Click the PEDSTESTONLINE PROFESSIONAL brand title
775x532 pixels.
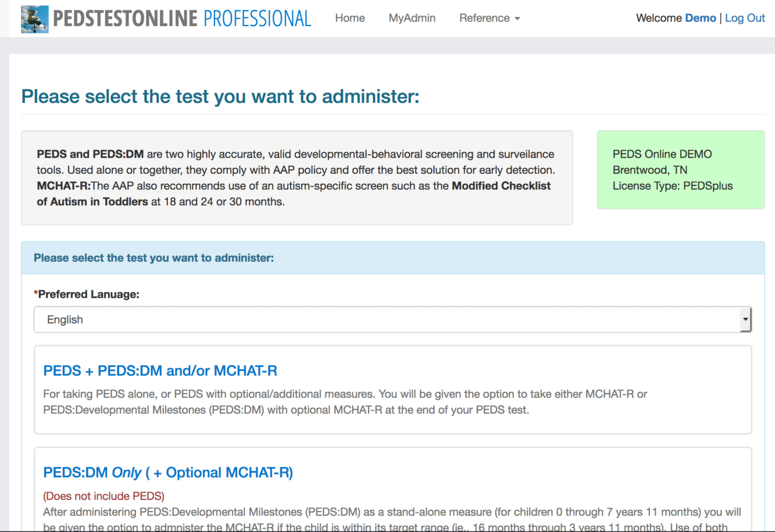[182, 19]
